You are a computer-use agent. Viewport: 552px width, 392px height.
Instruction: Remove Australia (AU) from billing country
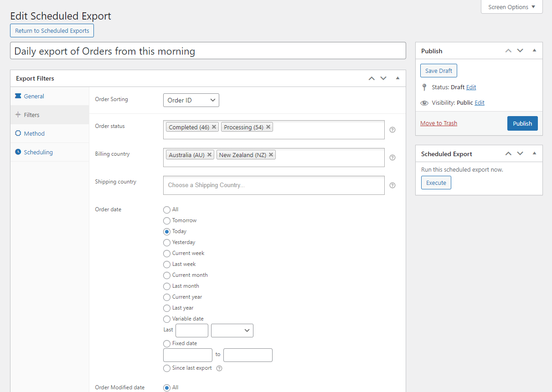tap(209, 155)
